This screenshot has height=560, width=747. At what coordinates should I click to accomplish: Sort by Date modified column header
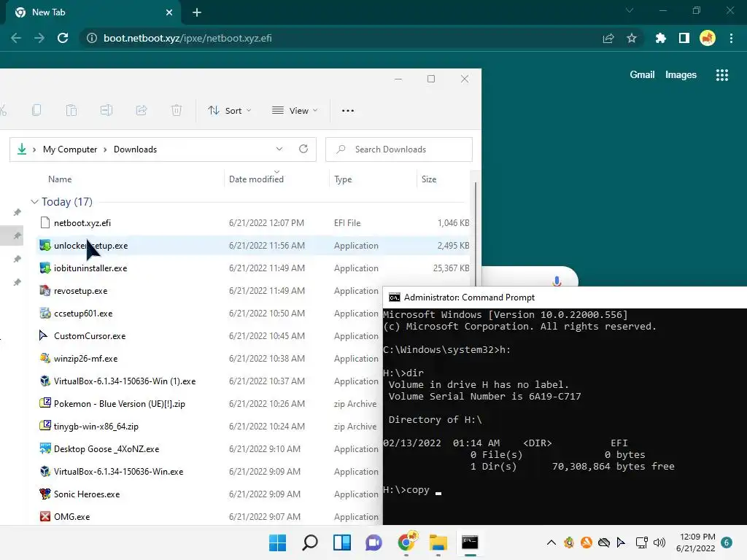pos(256,179)
